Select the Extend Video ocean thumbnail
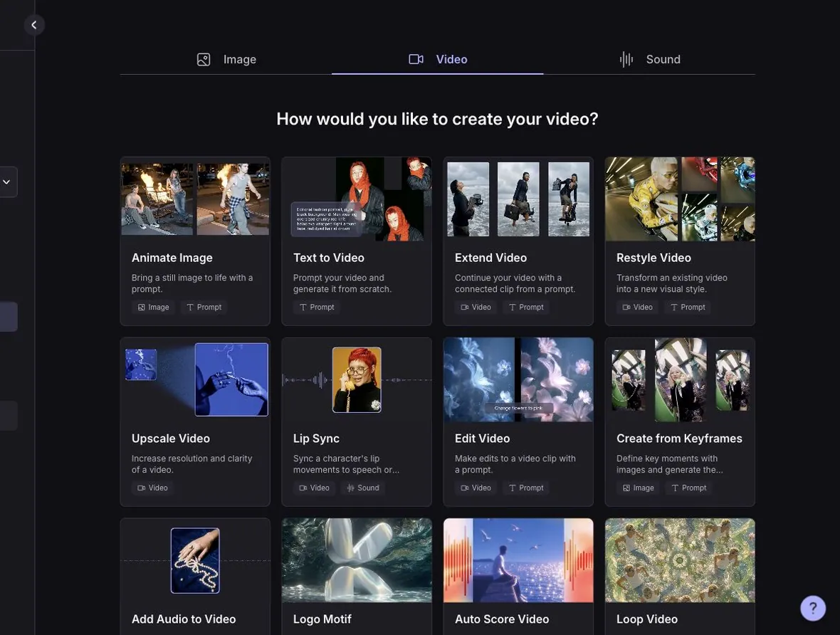 pyautogui.click(x=518, y=199)
